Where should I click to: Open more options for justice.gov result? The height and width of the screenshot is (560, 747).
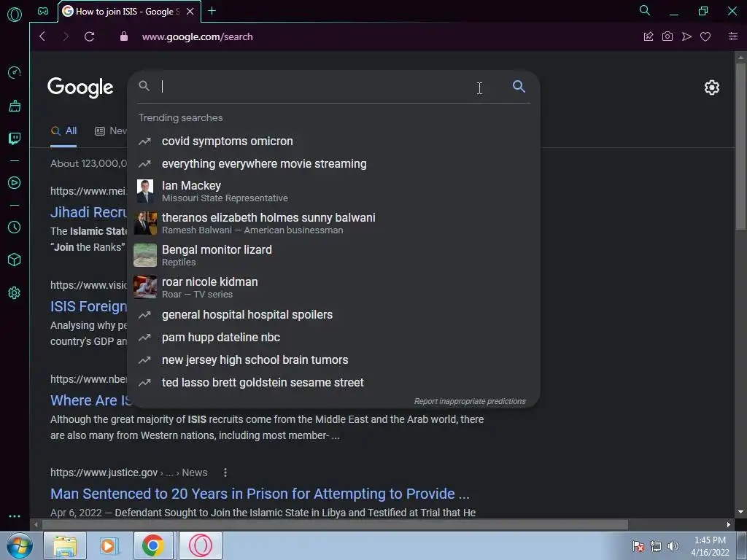click(225, 472)
